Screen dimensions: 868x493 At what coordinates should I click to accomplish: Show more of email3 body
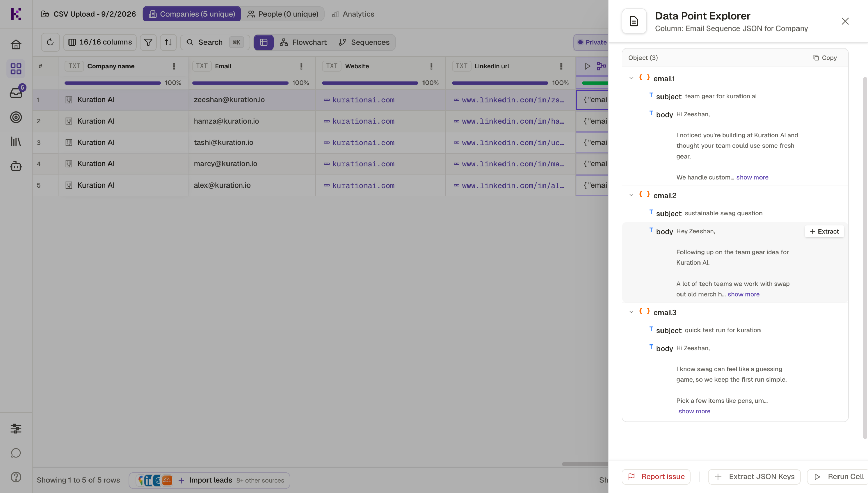click(x=694, y=411)
